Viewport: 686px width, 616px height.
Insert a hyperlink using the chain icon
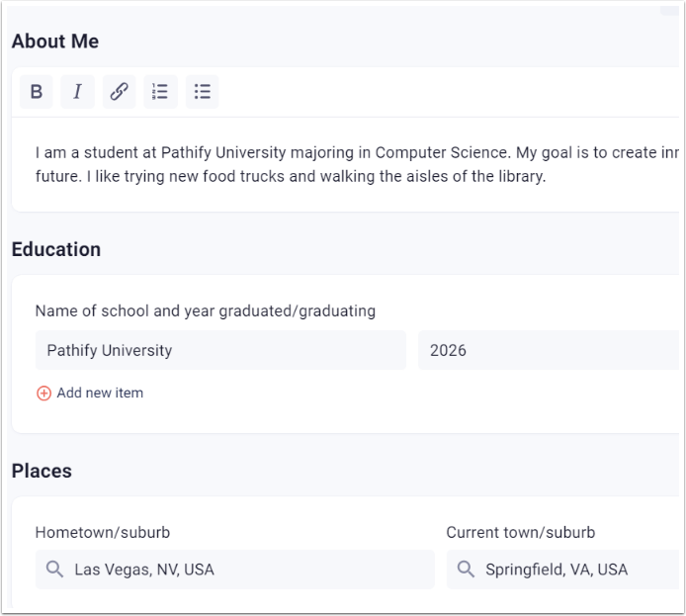(x=119, y=92)
